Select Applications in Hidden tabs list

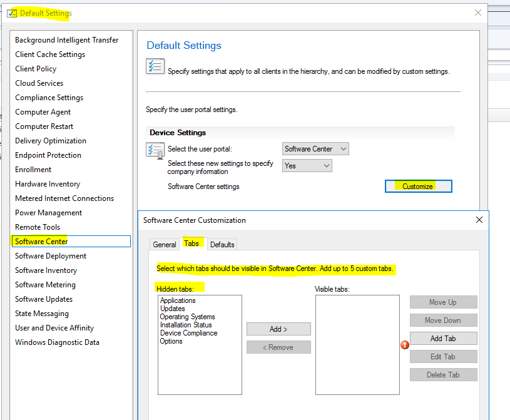178,300
